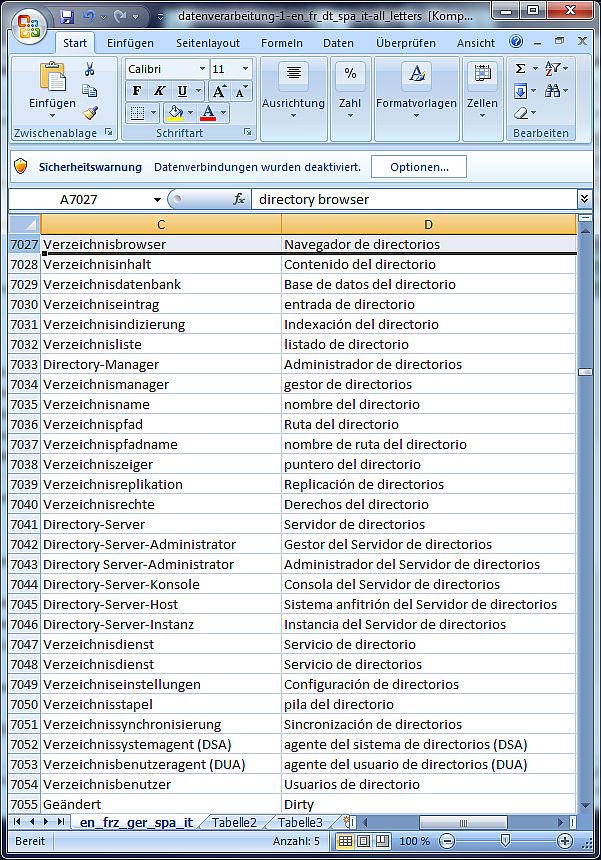Open underline style dropdown arrow
The image size is (601, 860).
[199, 91]
